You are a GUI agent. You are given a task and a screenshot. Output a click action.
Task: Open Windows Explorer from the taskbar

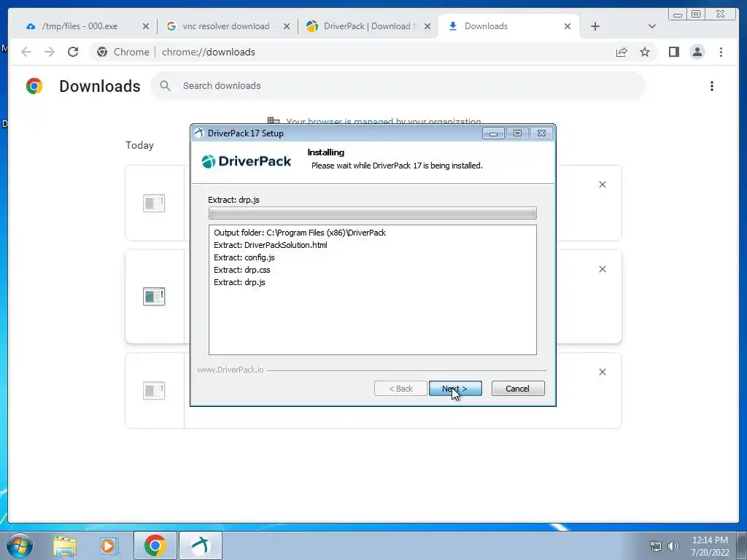pos(65,545)
